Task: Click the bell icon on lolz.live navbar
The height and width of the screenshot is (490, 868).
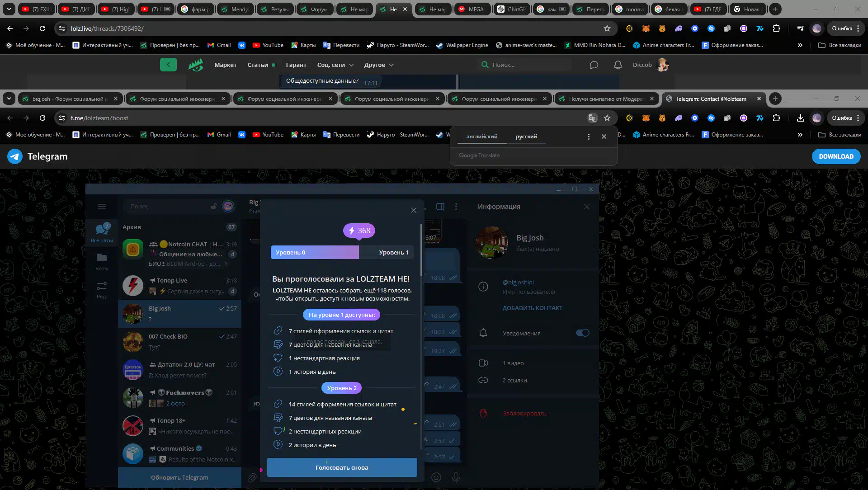Action: pyautogui.click(x=618, y=65)
